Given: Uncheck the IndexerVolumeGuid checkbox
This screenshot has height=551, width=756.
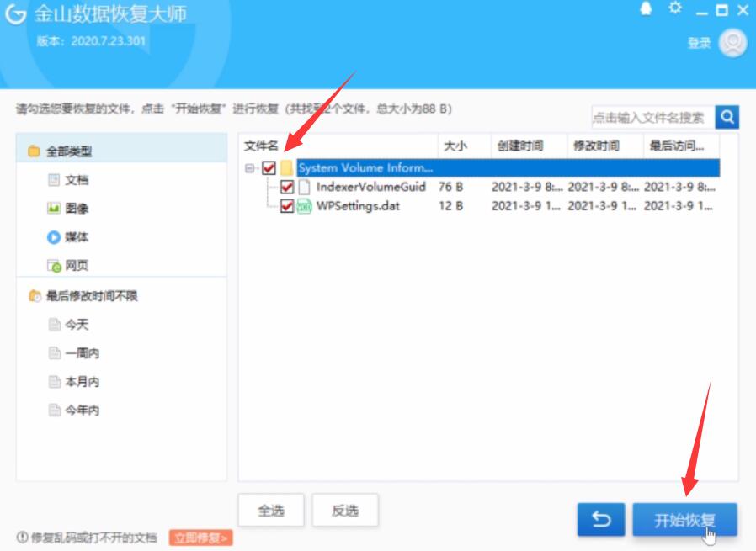Looking at the screenshot, I should click(x=287, y=187).
